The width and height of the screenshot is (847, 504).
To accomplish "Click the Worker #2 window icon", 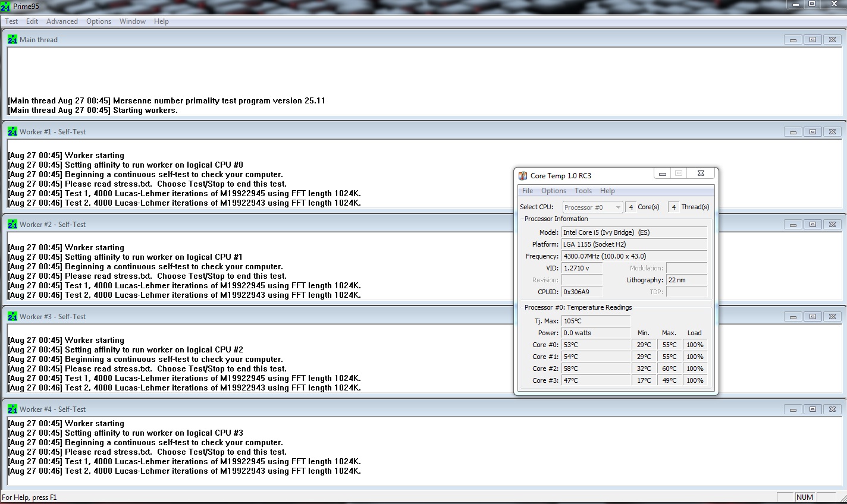I will click(x=12, y=225).
